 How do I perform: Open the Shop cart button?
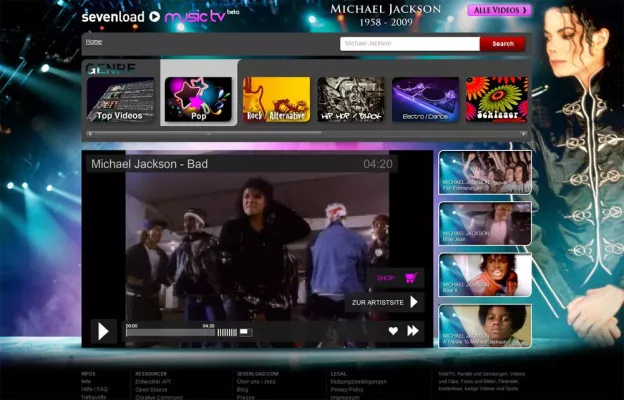(x=395, y=279)
